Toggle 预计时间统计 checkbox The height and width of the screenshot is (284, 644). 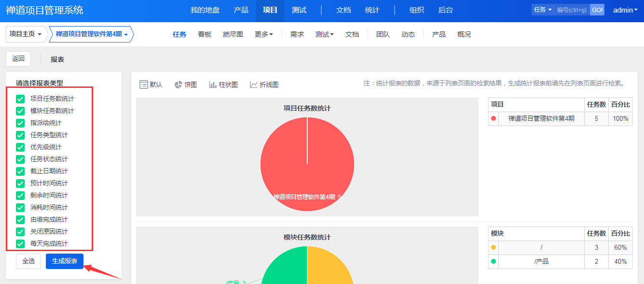[x=20, y=183]
